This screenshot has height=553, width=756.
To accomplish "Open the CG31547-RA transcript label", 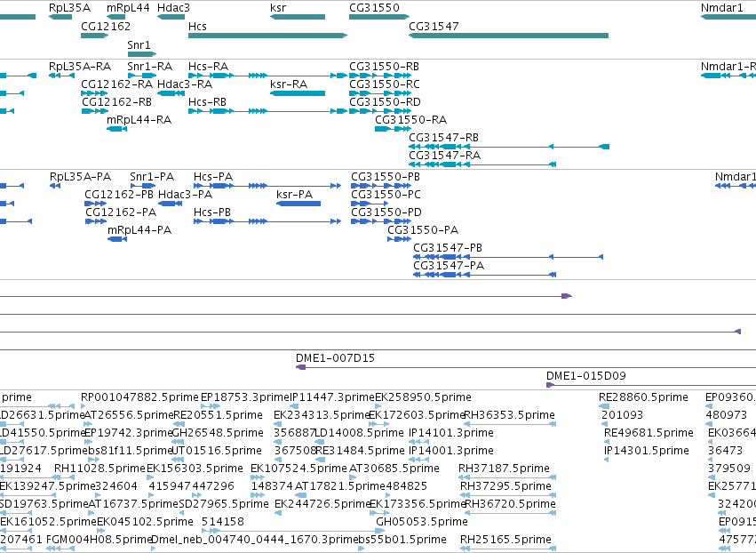I will click(x=444, y=156).
